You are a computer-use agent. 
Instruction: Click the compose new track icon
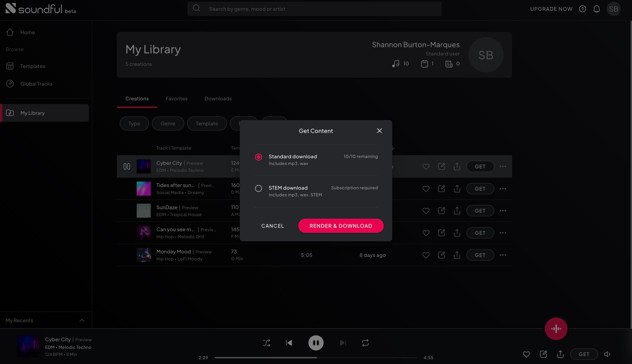click(556, 328)
